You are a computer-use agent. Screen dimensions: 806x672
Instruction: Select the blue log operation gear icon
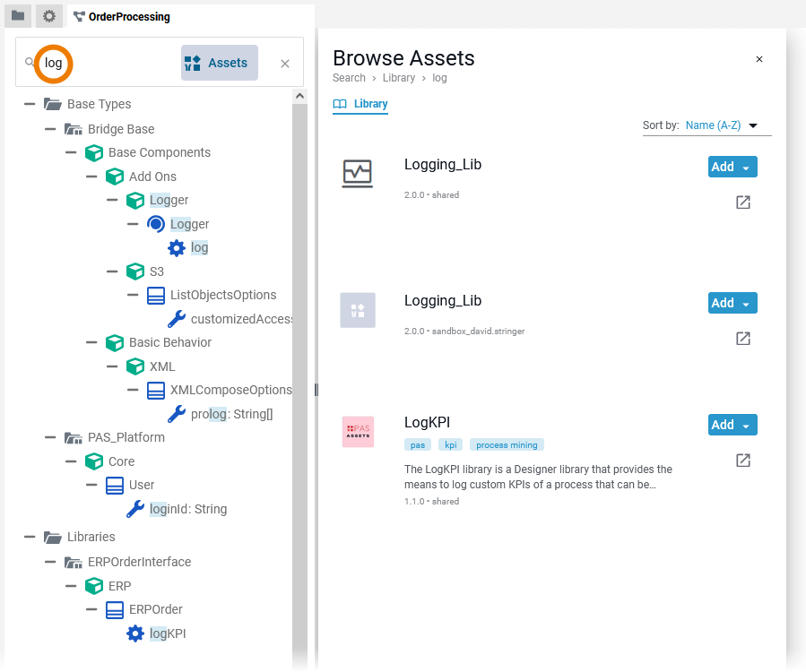click(177, 248)
